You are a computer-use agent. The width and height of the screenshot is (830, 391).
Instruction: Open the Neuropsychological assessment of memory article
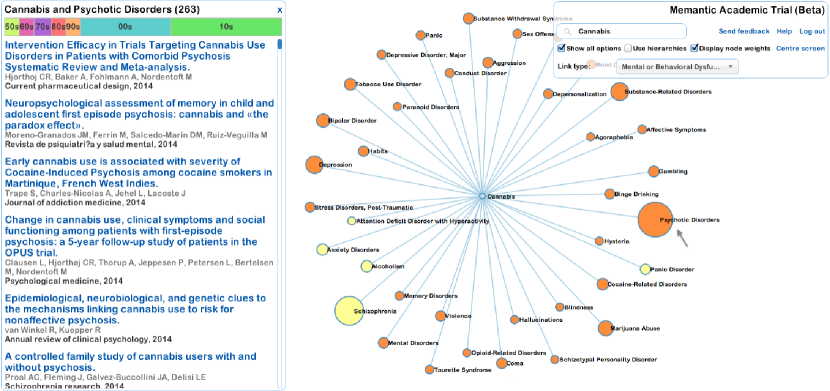pyautogui.click(x=140, y=114)
